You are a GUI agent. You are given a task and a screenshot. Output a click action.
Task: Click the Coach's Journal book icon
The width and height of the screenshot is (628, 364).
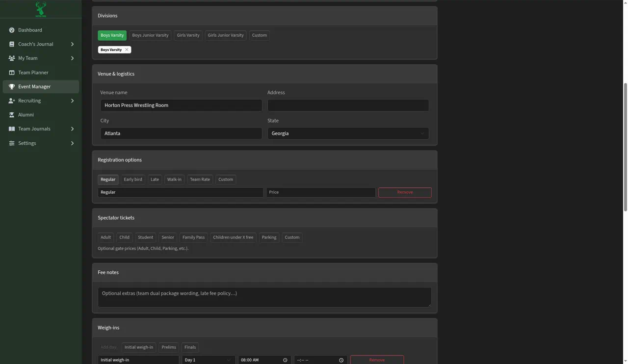pos(12,44)
